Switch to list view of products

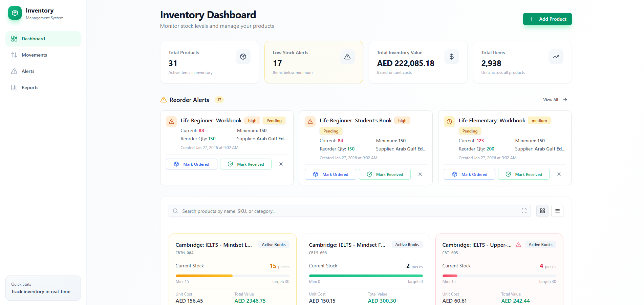coord(557,211)
